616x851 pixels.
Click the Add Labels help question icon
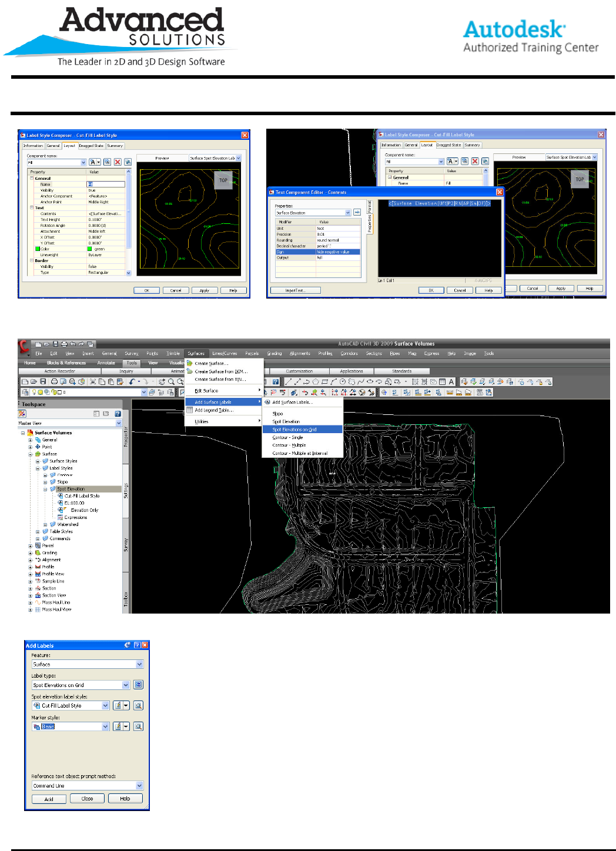pyautogui.click(x=137, y=645)
